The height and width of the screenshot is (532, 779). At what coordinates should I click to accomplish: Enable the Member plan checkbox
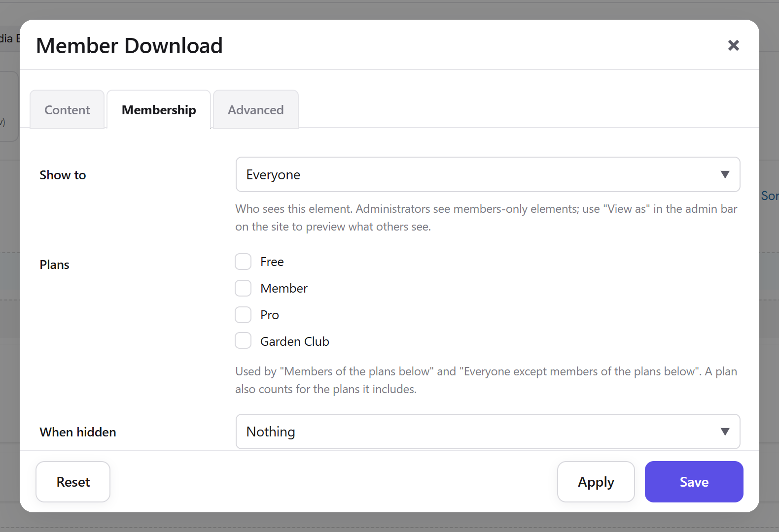pyautogui.click(x=243, y=288)
